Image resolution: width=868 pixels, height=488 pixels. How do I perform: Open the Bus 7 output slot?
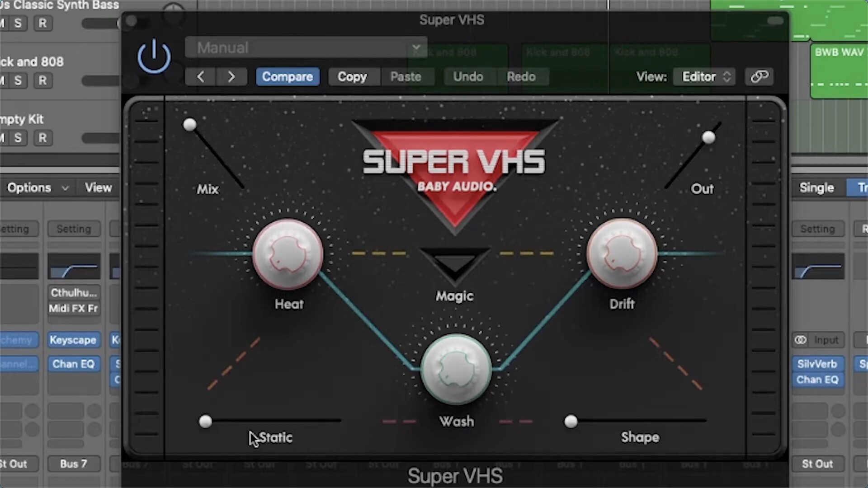click(74, 464)
